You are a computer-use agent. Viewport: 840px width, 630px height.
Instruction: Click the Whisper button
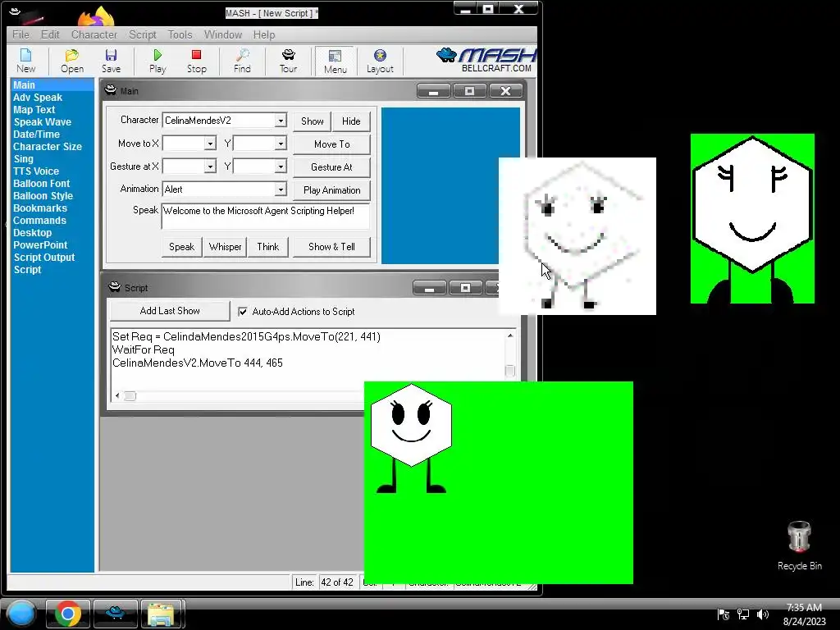pyautogui.click(x=225, y=247)
